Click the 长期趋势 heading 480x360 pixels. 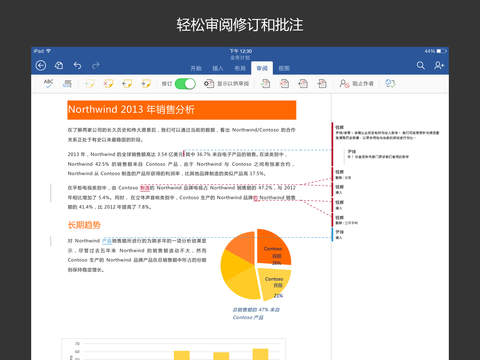(84, 225)
